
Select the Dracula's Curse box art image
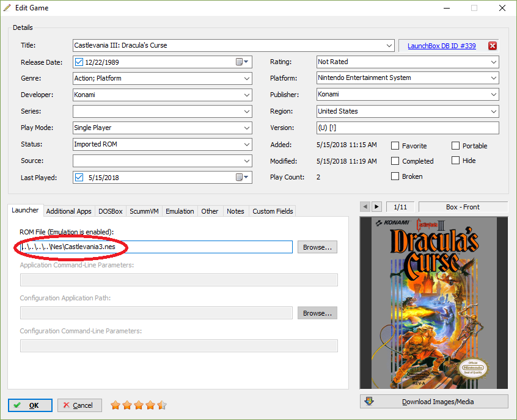click(434, 303)
